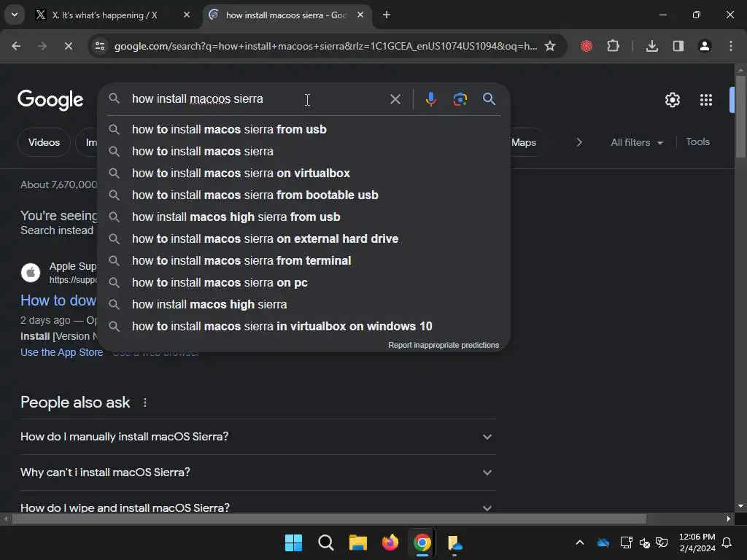Launch Firefox from taskbar
The width and height of the screenshot is (747, 560).
[x=390, y=542]
